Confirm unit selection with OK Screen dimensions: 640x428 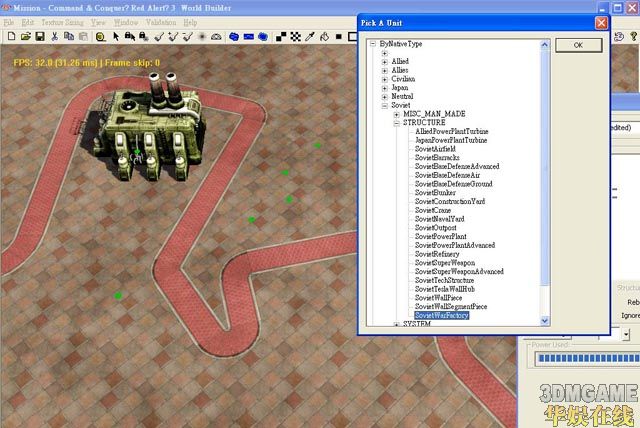pos(578,45)
